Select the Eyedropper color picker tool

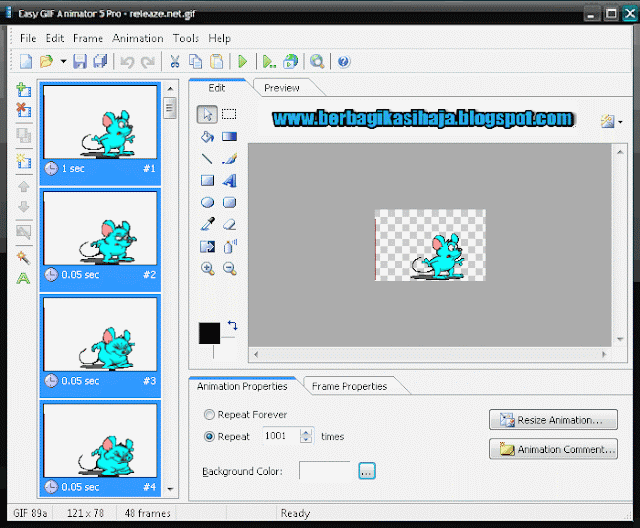pos(207,224)
